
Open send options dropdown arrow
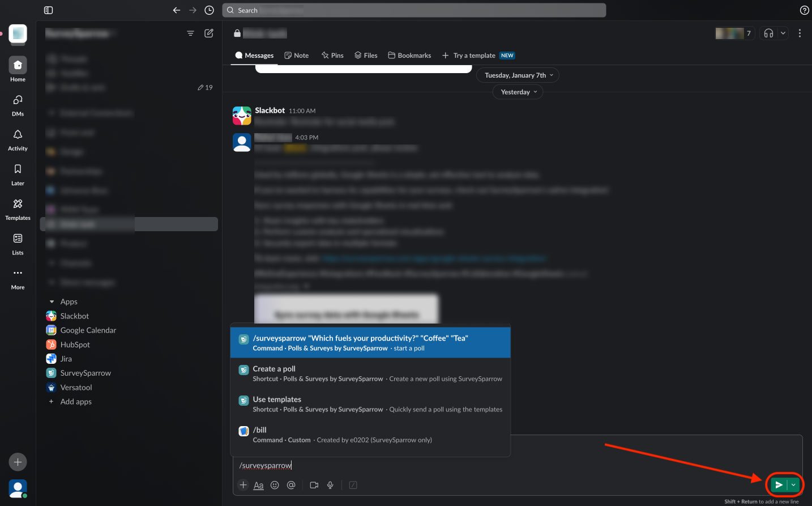pos(793,485)
